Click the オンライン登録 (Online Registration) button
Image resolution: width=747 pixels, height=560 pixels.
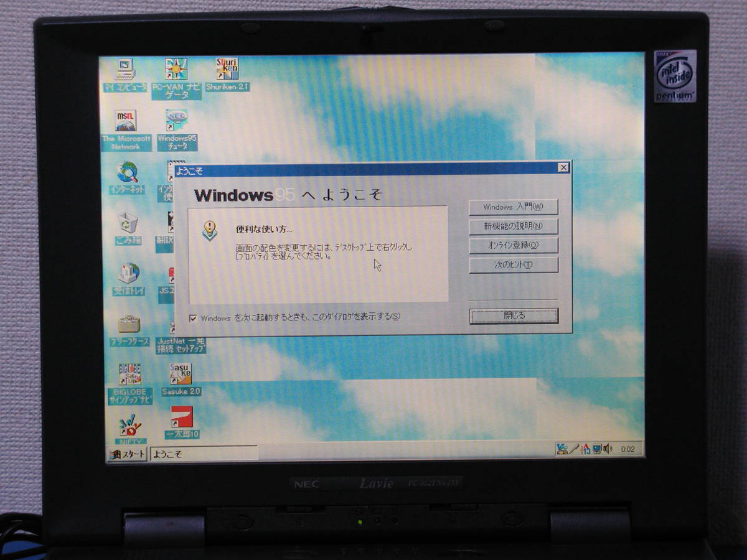tap(513, 245)
